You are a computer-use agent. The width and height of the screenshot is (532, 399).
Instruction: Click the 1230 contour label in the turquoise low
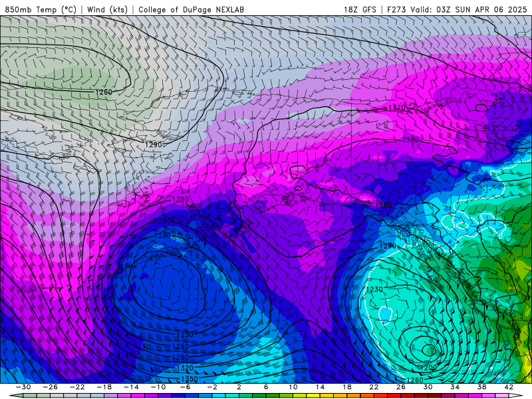(374, 289)
